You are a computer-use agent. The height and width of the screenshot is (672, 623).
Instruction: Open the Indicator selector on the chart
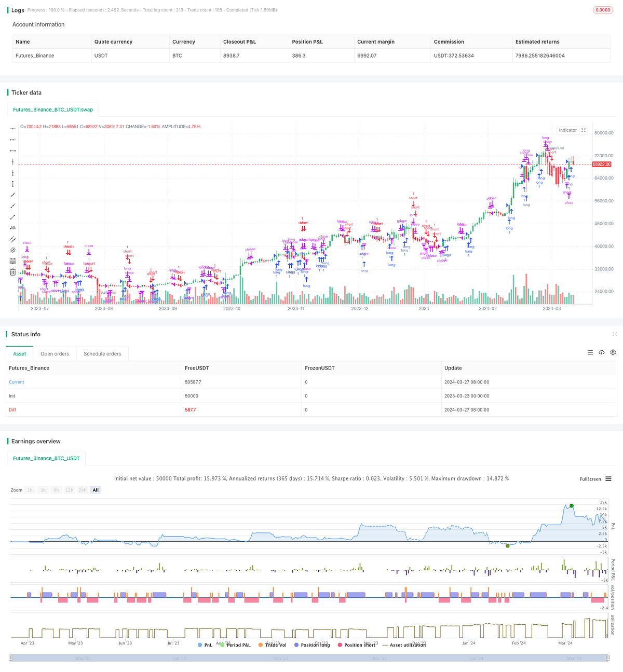[x=567, y=130]
